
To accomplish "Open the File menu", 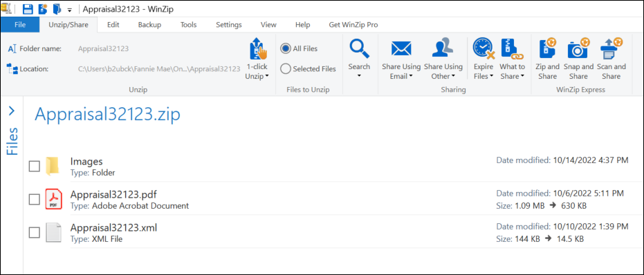I will click(19, 25).
